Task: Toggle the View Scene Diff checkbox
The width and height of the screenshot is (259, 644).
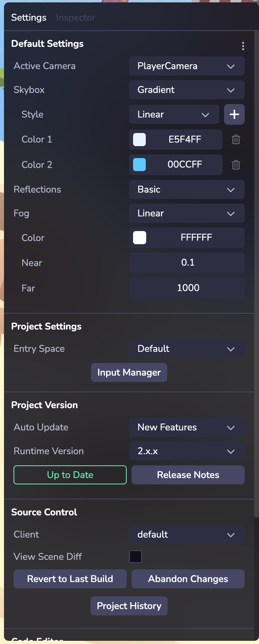Action: pyautogui.click(x=135, y=557)
